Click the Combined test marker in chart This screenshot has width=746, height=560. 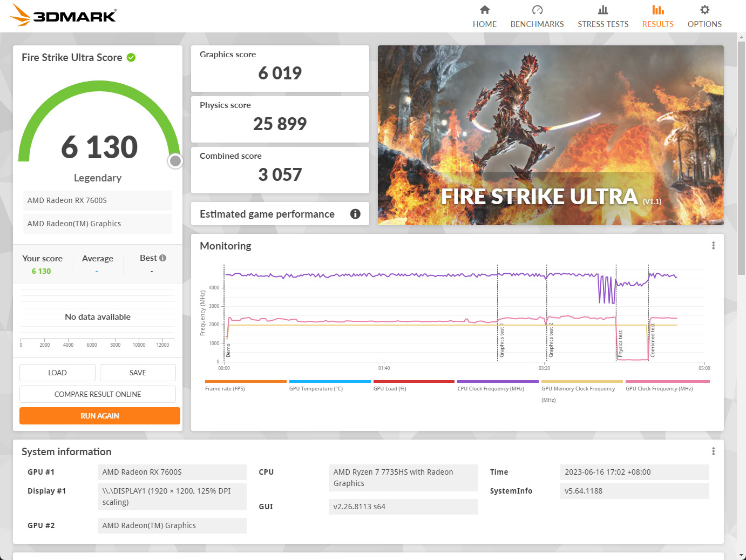653,341
